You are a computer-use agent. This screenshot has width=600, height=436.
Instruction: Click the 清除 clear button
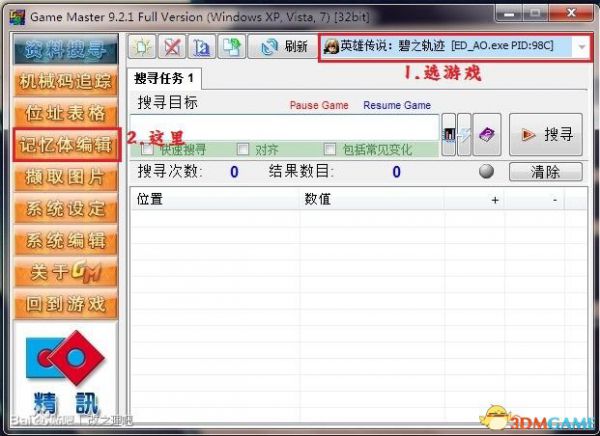pyautogui.click(x=545, y=172)
